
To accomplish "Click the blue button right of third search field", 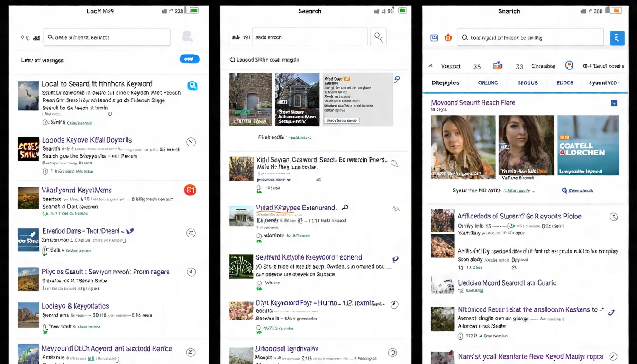I will (617, 38).
